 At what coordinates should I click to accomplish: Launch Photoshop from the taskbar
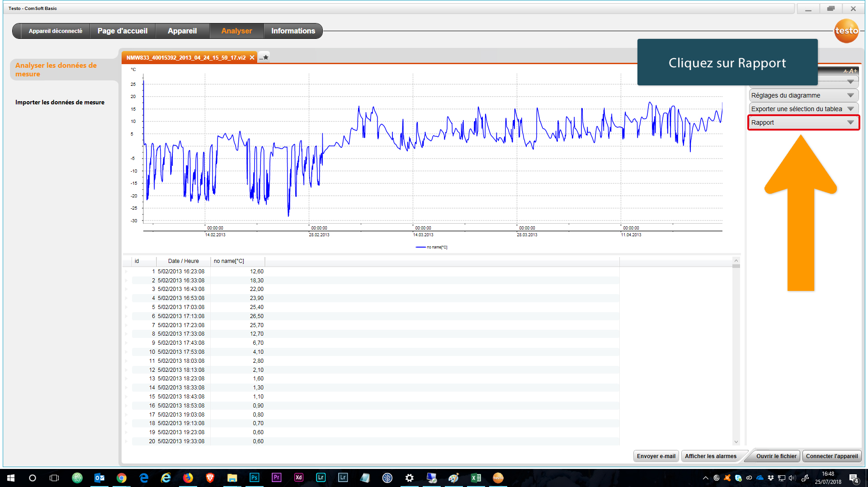click(254, 478)
